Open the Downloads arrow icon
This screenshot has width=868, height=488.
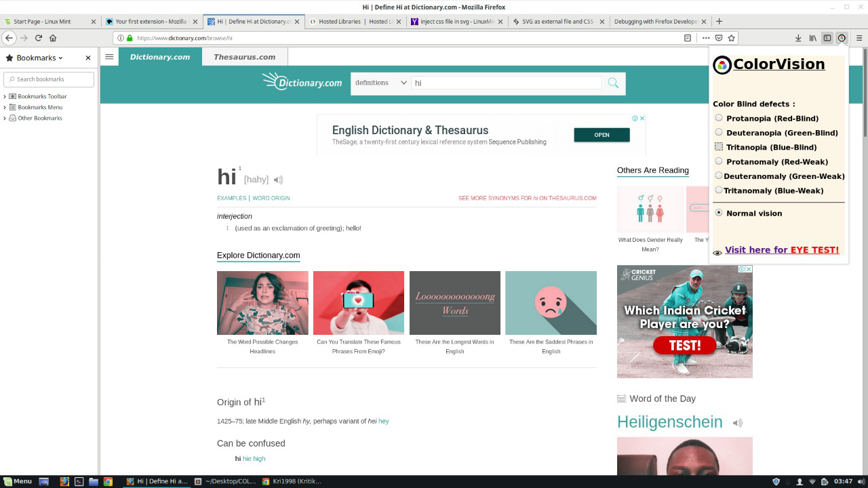[798, 38]
